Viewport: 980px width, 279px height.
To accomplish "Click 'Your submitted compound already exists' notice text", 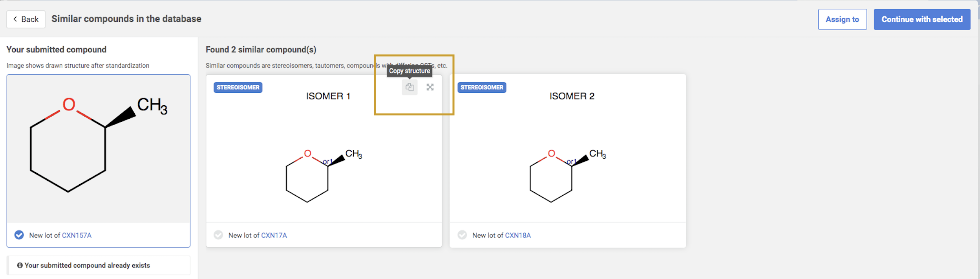I will 87,265.
